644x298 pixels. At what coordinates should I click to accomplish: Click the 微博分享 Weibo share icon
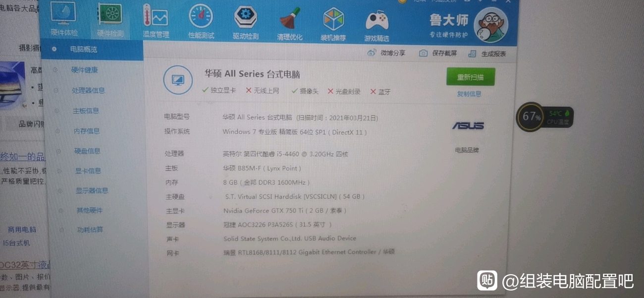(x=372, y=53)
